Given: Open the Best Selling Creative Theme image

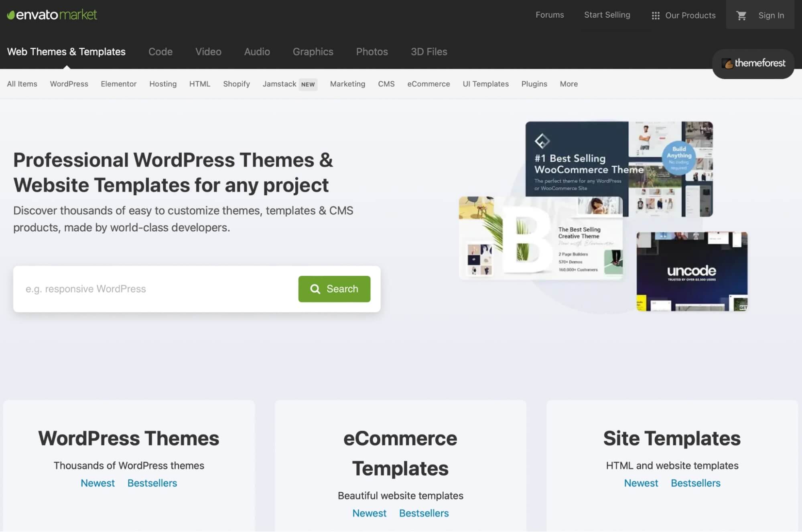Looking at the screenshot, I should pyautogui.click(x=541, y=237).
